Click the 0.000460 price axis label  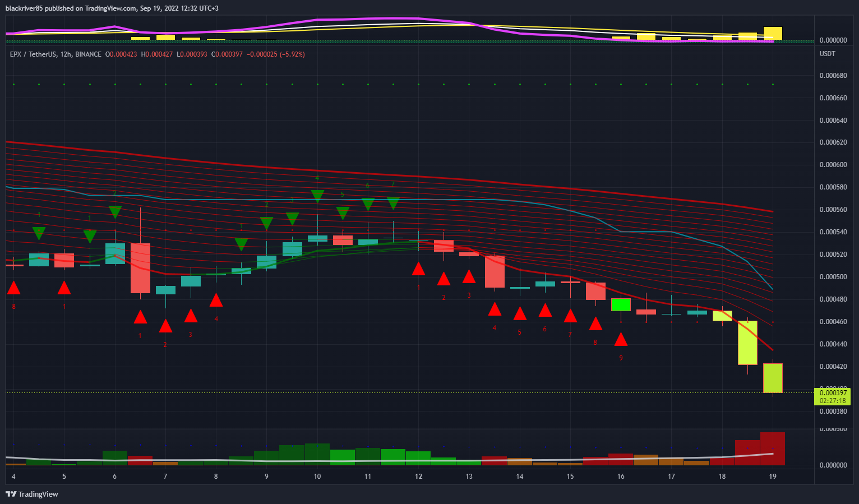tap(833, 322)
